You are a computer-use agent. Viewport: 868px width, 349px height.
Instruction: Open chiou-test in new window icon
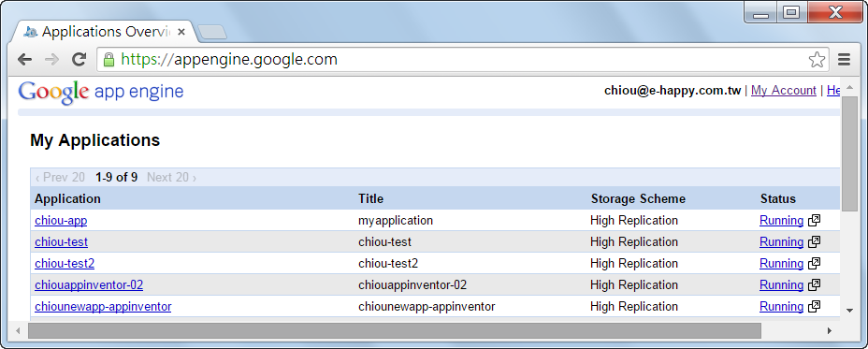814,242
